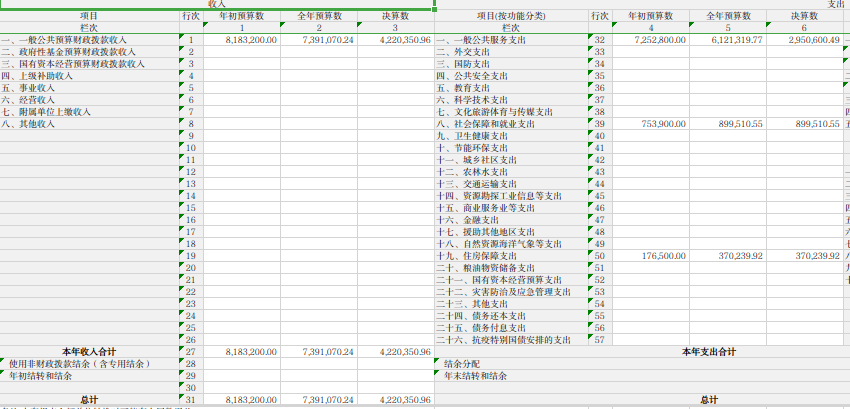The height and width of the screenshot is (409, 850).
Task: Select the 十一、城乡社区支出 cell
Action: pyautogui.click(x=511, y=160)
